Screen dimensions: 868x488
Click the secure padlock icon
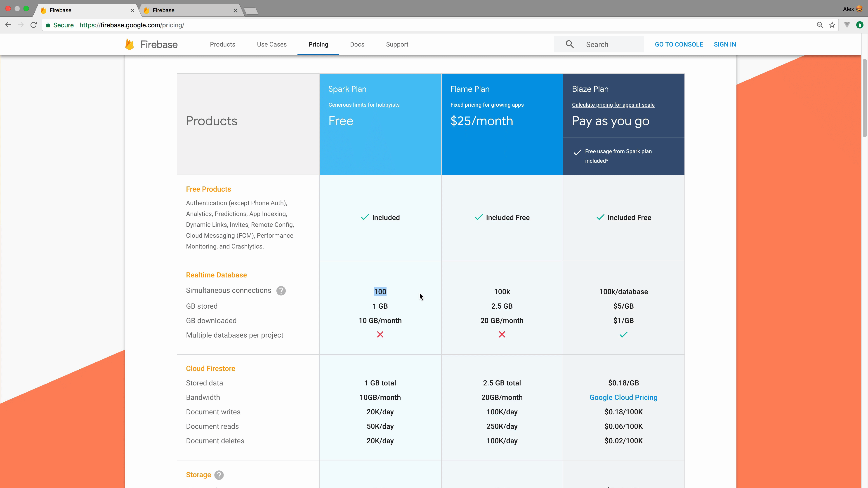[48, 25]
